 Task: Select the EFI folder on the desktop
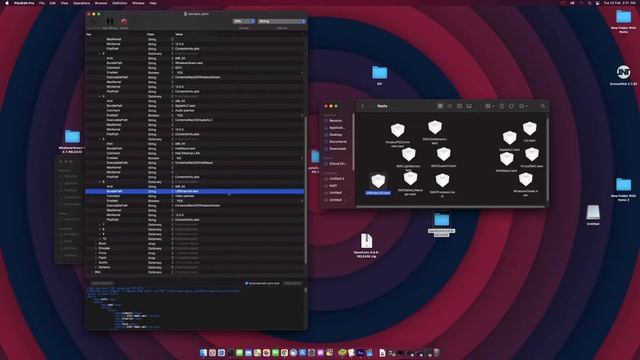coord(380,73)
